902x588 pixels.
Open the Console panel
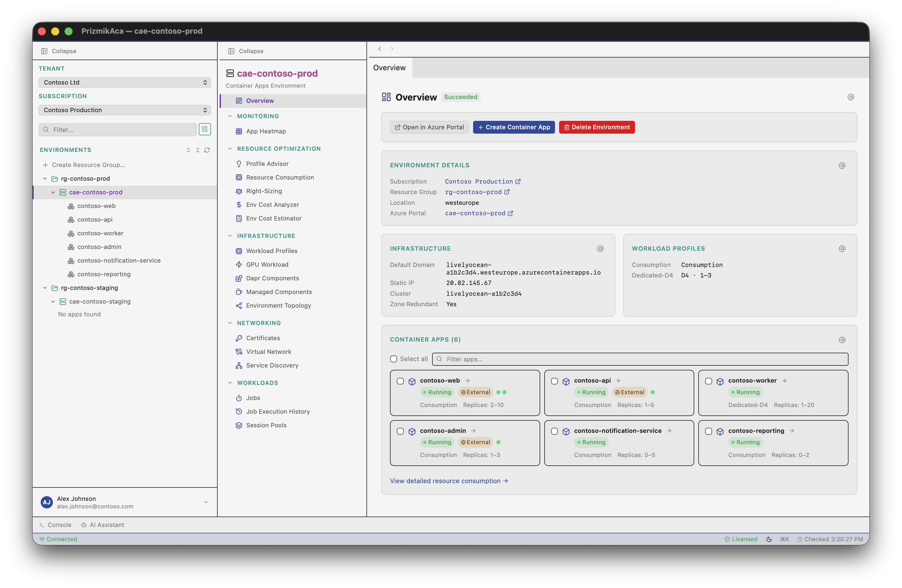[55, 525]
